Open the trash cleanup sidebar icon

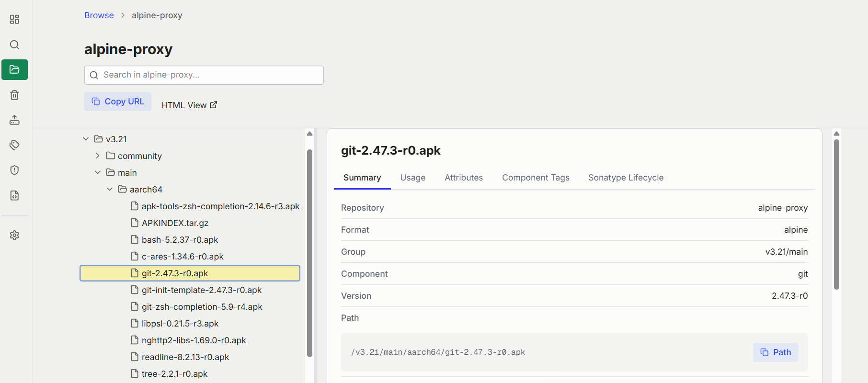14,95
